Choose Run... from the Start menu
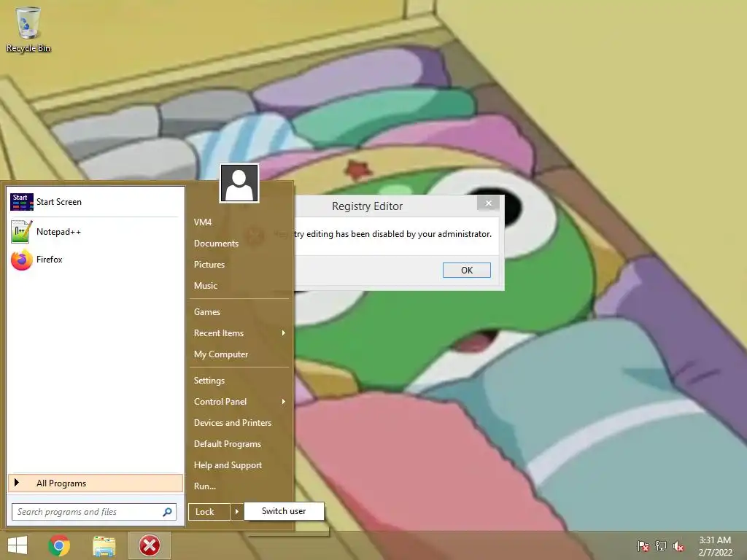The width and height of the screenshot is (747, 560). click(205, 486)
